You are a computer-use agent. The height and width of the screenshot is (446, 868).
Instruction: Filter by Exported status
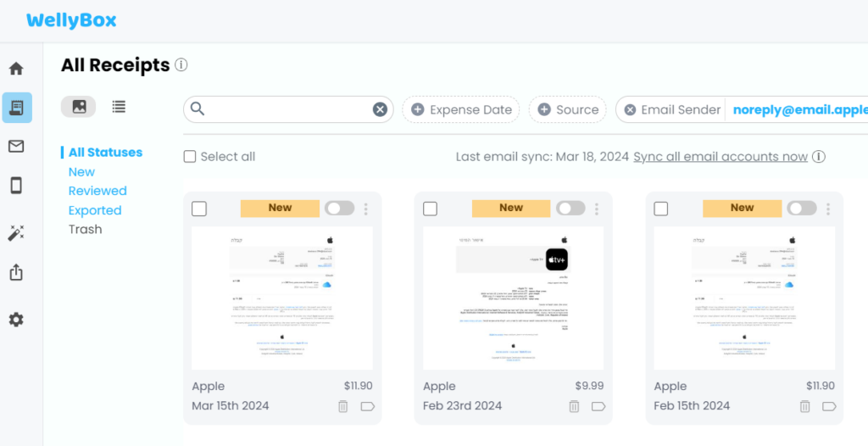tap(95, 210)
